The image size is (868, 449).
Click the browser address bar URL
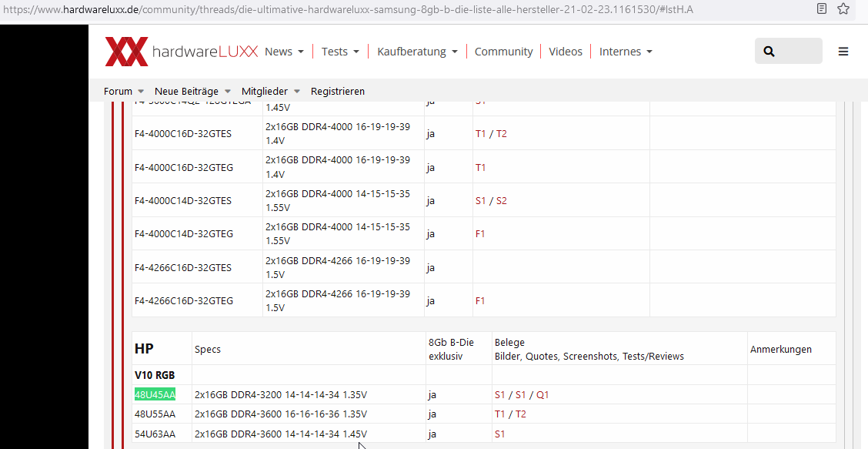coord(348,9)
